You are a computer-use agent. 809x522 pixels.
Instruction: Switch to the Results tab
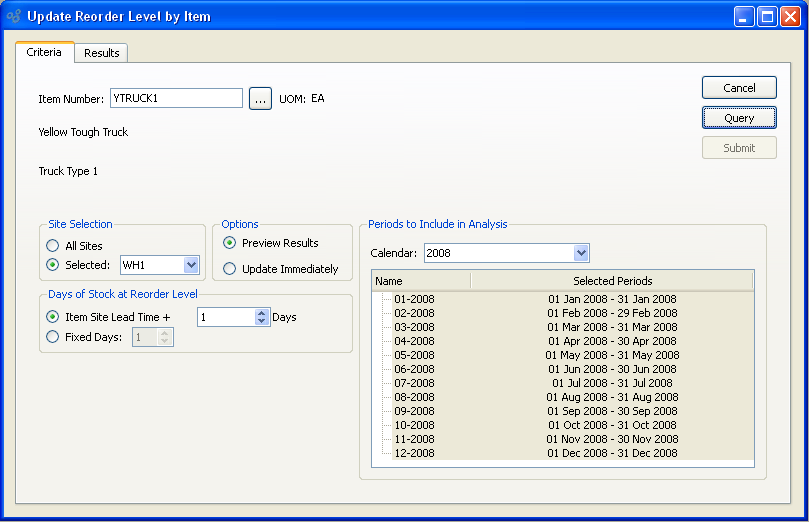point(101,53)
